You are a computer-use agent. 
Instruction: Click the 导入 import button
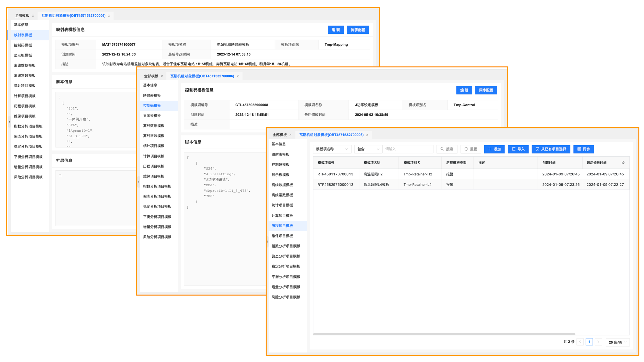518,149
